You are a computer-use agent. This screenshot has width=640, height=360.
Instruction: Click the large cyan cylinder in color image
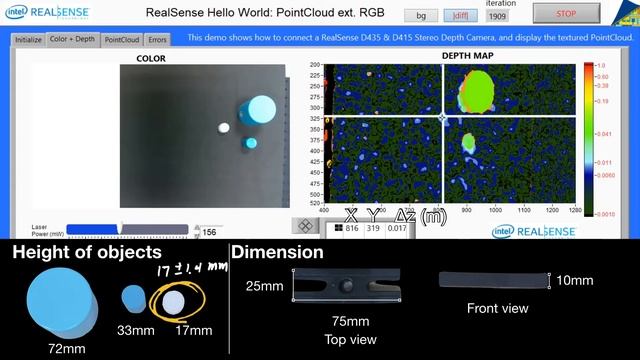pyautogui.click(x=258, y=110)
